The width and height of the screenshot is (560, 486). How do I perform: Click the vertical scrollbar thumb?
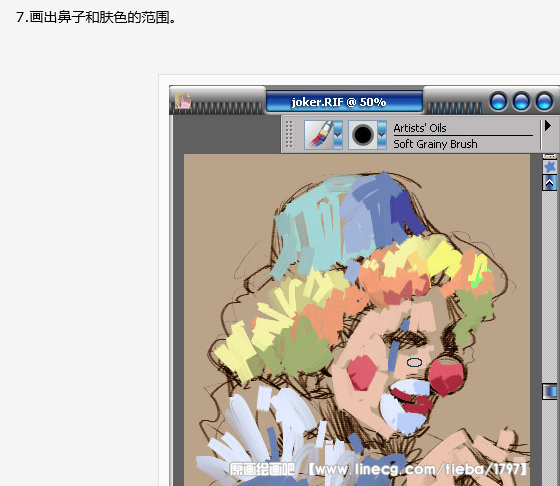click(x=550, y=391)
